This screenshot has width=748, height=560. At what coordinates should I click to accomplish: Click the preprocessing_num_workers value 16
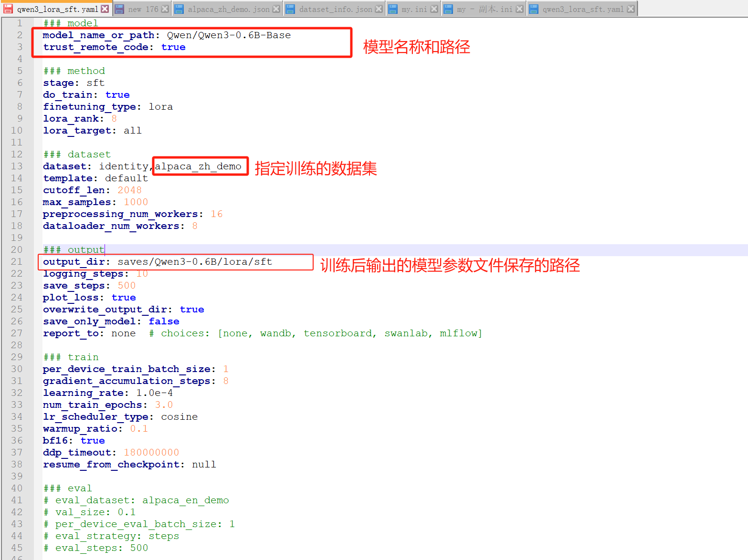pos(217,214)
